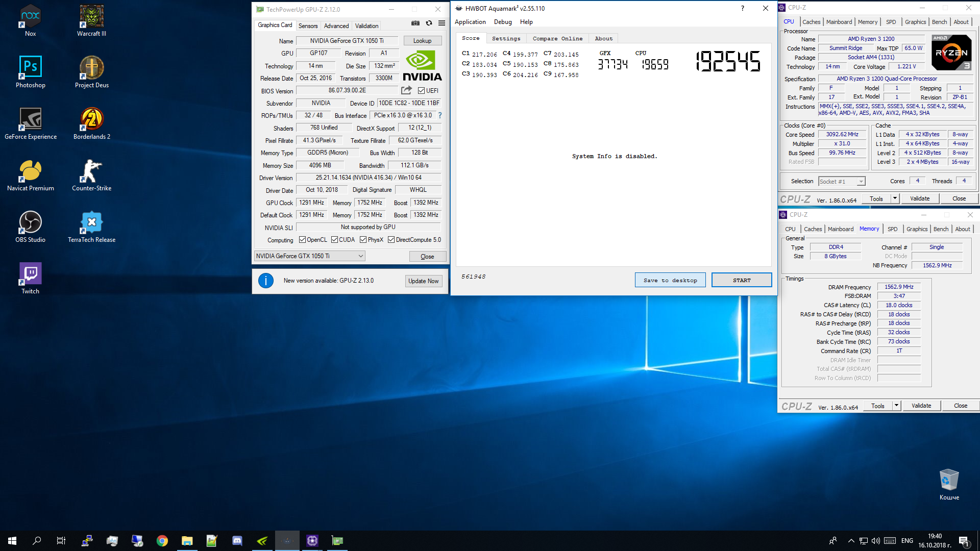
Task: Open the GPU selection dropdown in GPU-Z
Action: [309, 256]
